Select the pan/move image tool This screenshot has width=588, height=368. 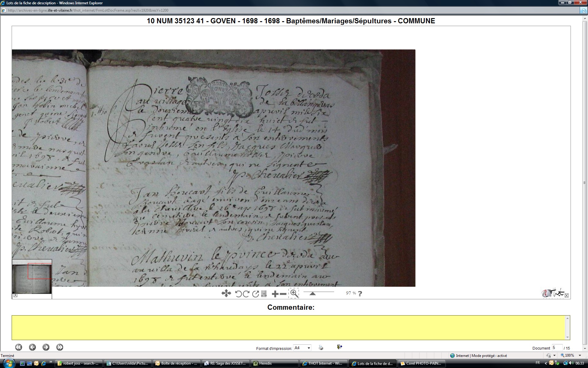coord(226,293)
